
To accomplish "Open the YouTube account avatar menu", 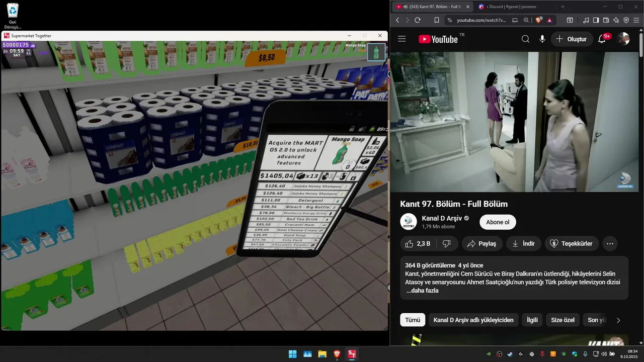I will [623, 39].
